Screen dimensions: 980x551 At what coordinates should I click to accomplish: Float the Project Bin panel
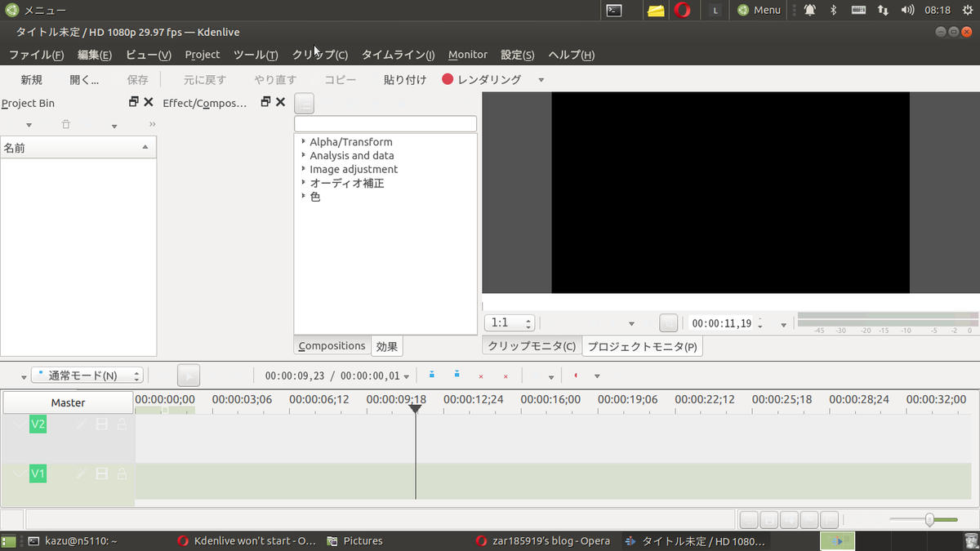(x=134, y=102)
